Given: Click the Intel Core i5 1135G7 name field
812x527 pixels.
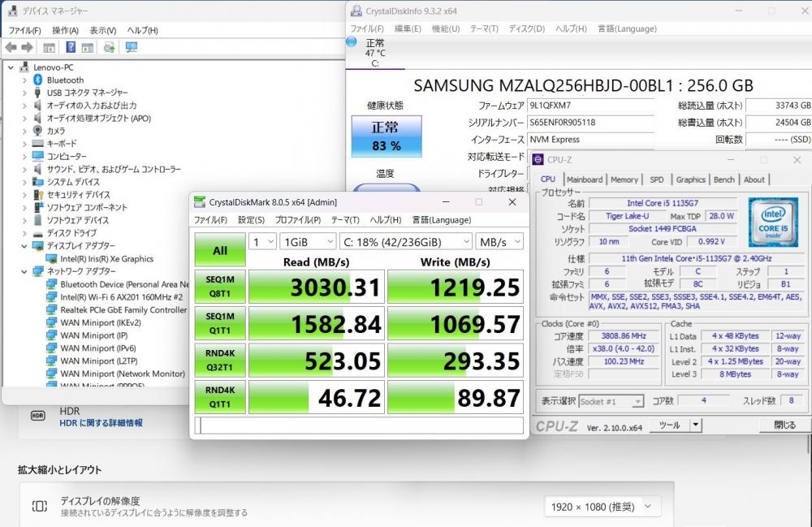Looking at the screenshot, I should click(663, 203).
